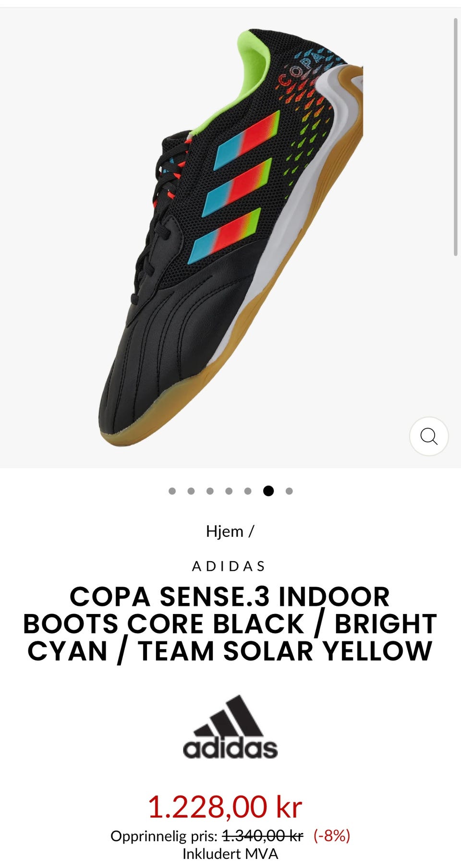
Task: Click the Opprinnelig pris label
Action: (164, 836)
